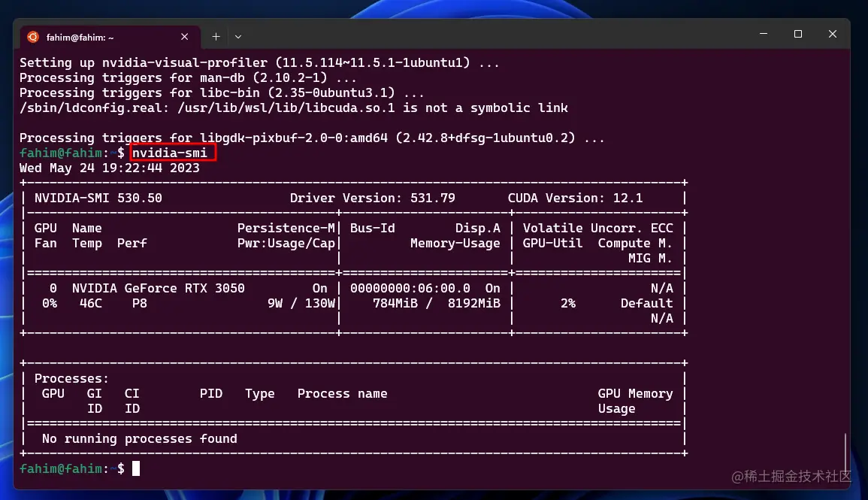Screen dimensions: 868x500
Task: Click the 'Pwr:Usage/Cap' column header
Action: click(286, 243)
